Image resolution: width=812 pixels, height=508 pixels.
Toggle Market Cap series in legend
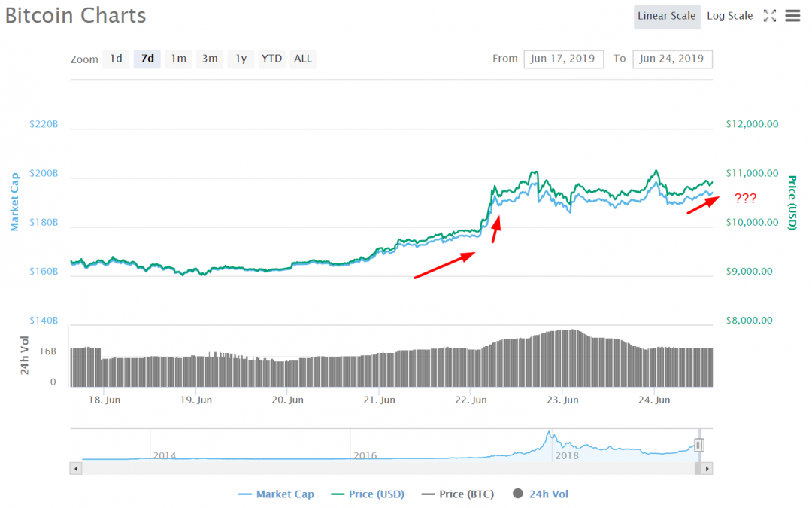click(276, 494)
